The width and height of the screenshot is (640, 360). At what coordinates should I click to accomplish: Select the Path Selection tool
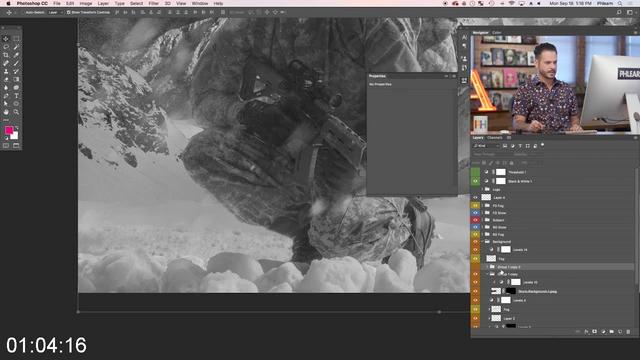6,104
